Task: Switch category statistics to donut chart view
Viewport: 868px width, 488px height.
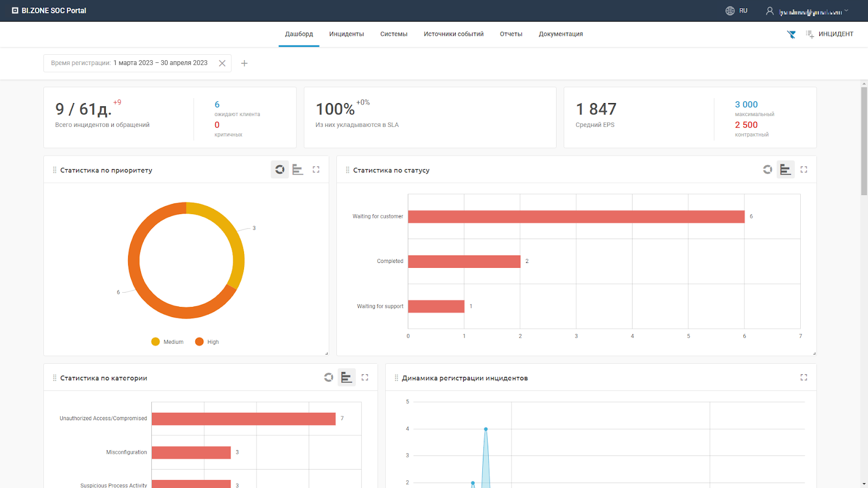Action: coord(328,377)
